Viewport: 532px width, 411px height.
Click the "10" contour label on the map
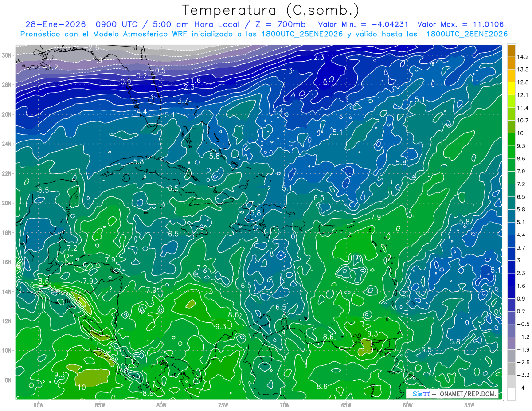[82, 387]
